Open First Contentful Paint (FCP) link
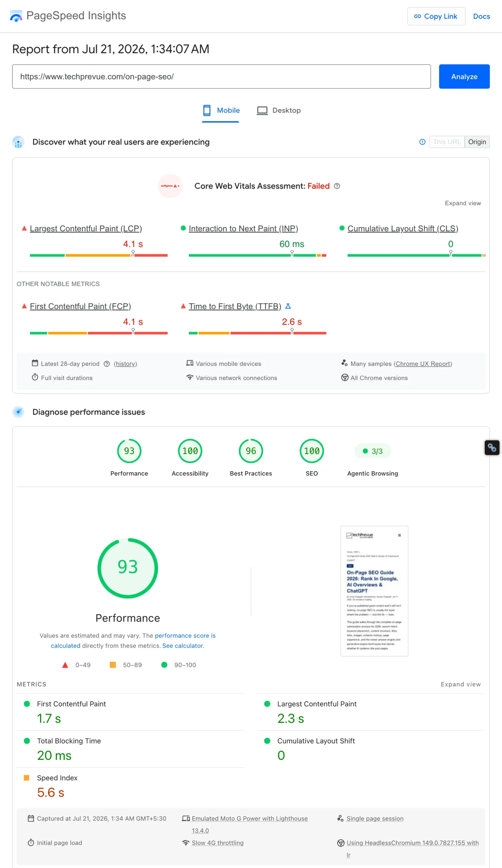Viewport: 502px width, 868px height. click(80, 306)
